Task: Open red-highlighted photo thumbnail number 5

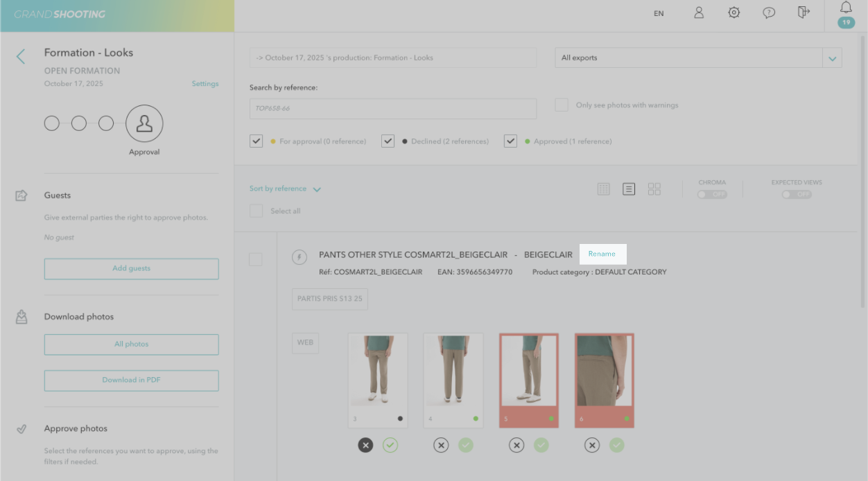Action: tap(529, 380)
